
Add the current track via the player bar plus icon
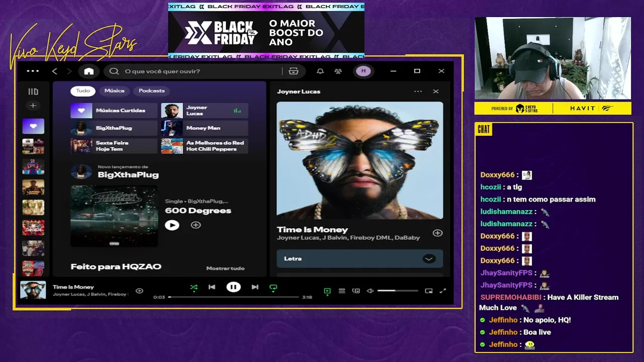(139, 291)
